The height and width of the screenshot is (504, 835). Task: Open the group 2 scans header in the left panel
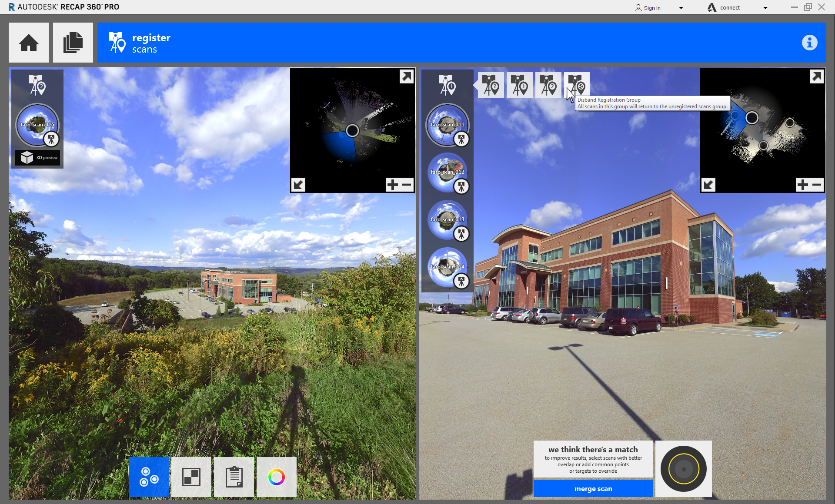tap(37, 85)
